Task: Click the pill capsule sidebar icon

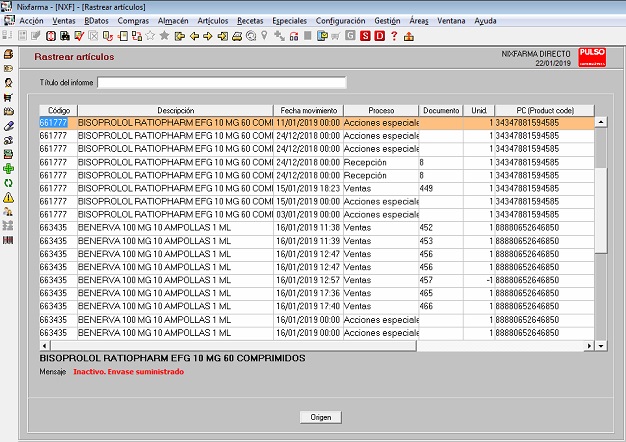Action: 8,126
